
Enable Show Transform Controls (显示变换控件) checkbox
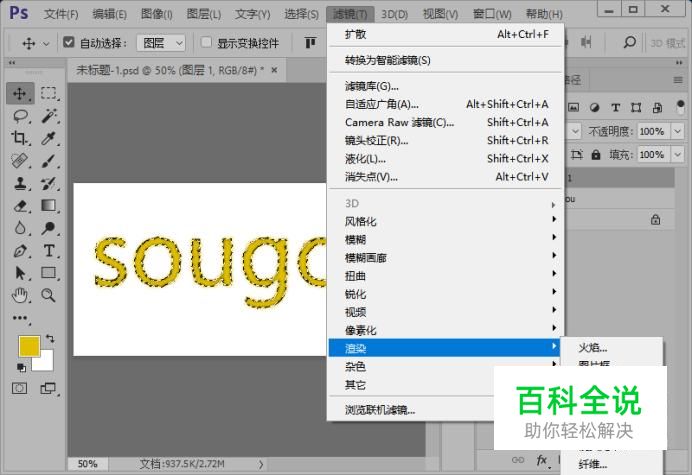(206, 42)
